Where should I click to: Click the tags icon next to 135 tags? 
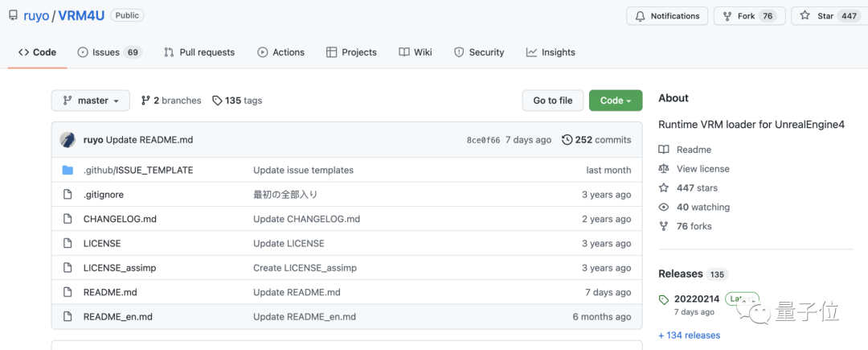(217, 101)
